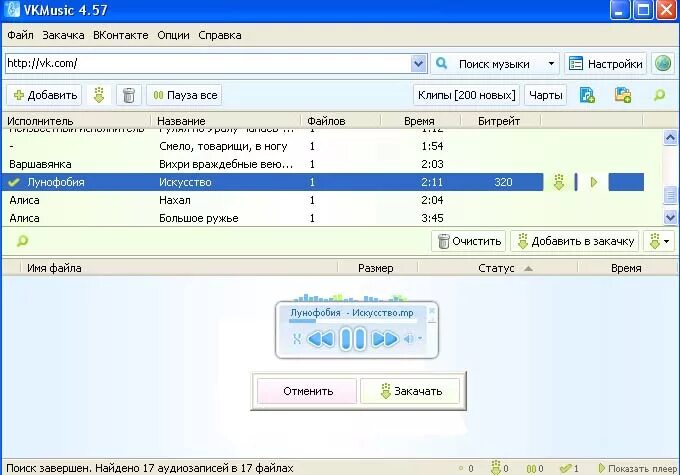This screenshot has height=475, width=680.
Task: Click the rewind button in mini player
Action: (321, 339)
